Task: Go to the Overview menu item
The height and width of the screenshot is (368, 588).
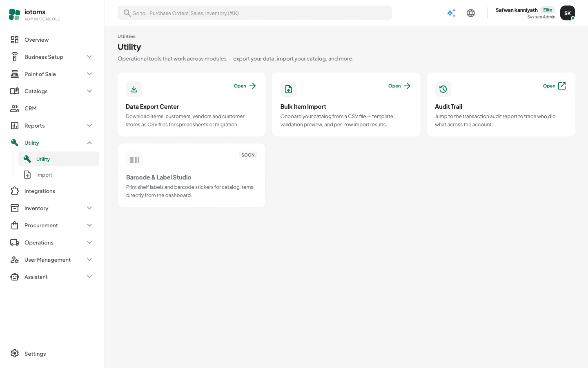Action: point(52,40)
